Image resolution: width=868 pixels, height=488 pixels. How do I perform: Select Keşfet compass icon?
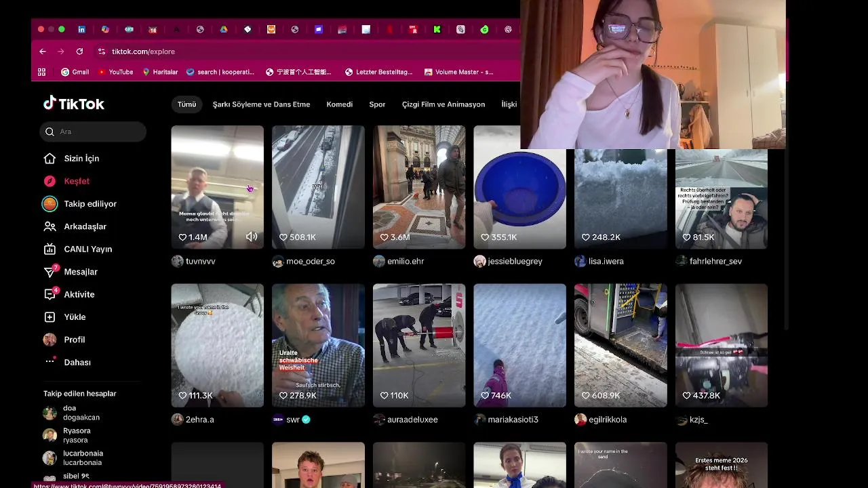50,181
